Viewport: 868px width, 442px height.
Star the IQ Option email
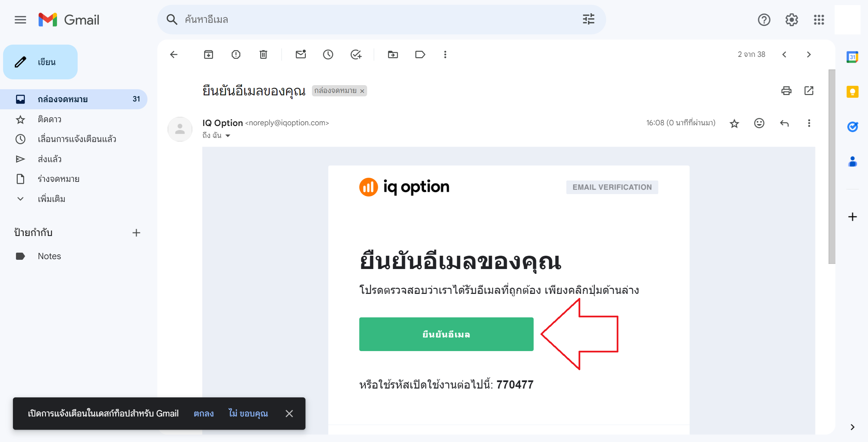tap(735, 123)
